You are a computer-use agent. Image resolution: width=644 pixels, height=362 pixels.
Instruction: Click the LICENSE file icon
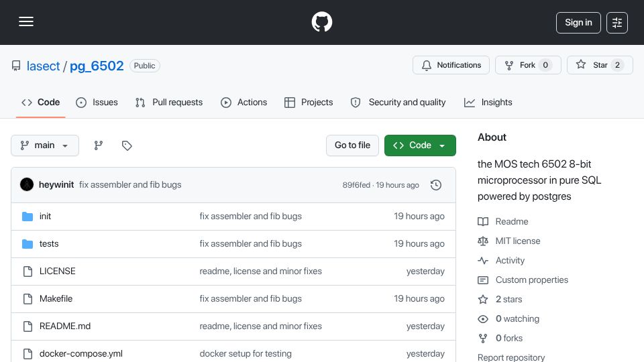[x=28, y=271]
